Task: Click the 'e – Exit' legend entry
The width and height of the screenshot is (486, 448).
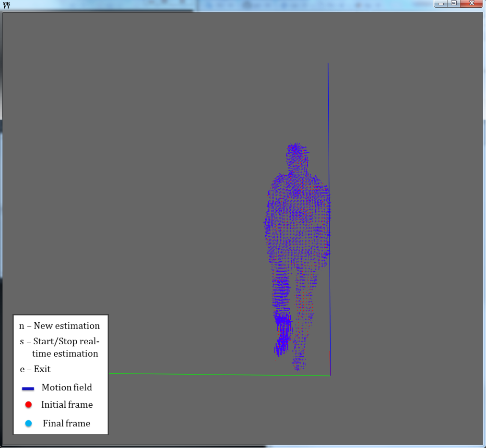Action: coord(35,369)
